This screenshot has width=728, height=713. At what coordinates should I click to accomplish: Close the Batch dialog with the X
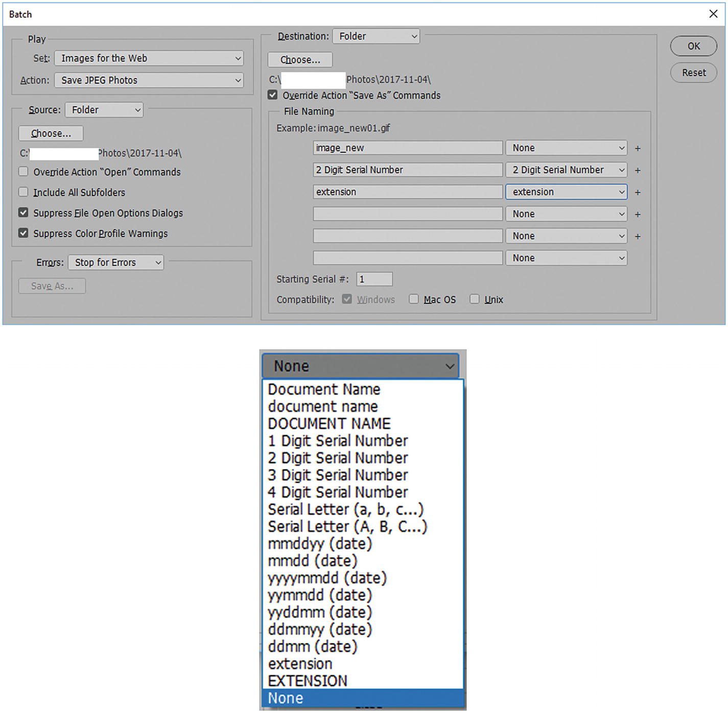pos(713,14)
